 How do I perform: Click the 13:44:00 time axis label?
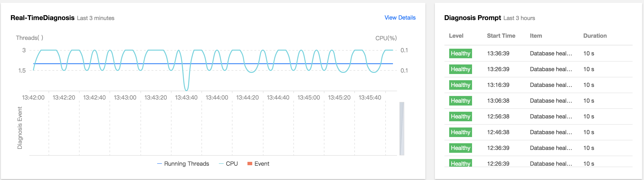click(217, 98)
